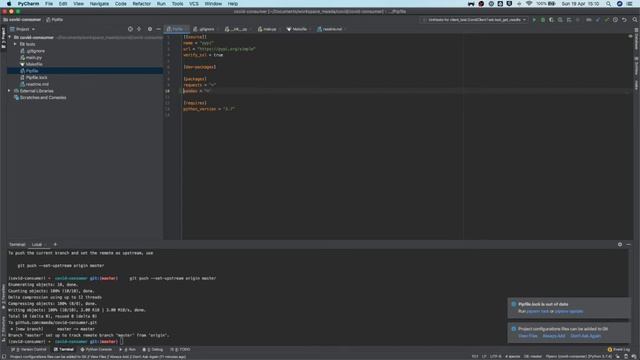Image resolution: width=640 pixels, height=360 pixels.
Task: Click Don't Ask Again link
Action: [x=585, y=336]
